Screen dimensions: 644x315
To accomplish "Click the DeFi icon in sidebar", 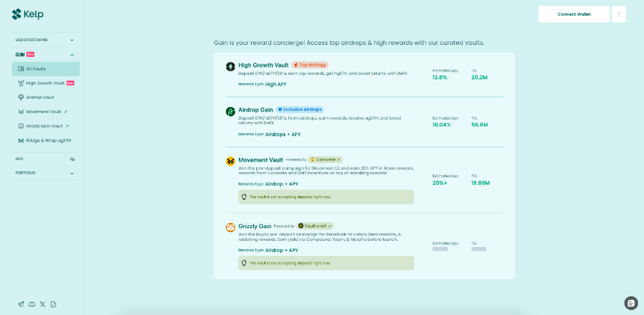I will click(73, 159).
